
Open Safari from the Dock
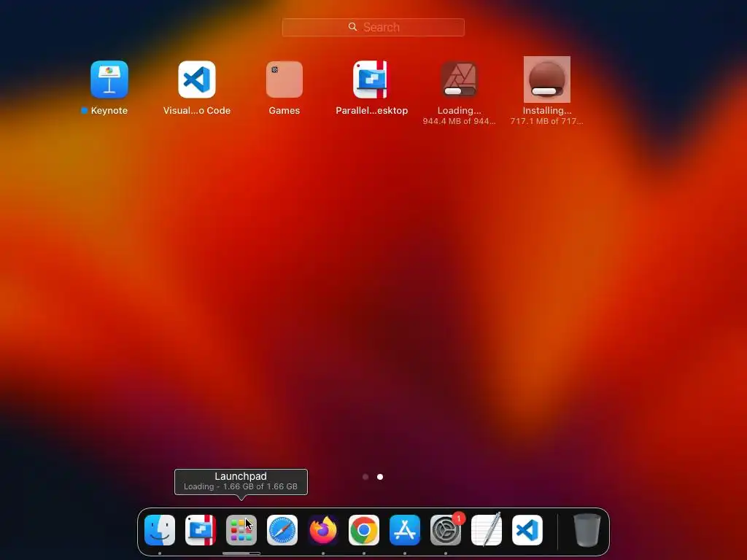pos(282,530)
